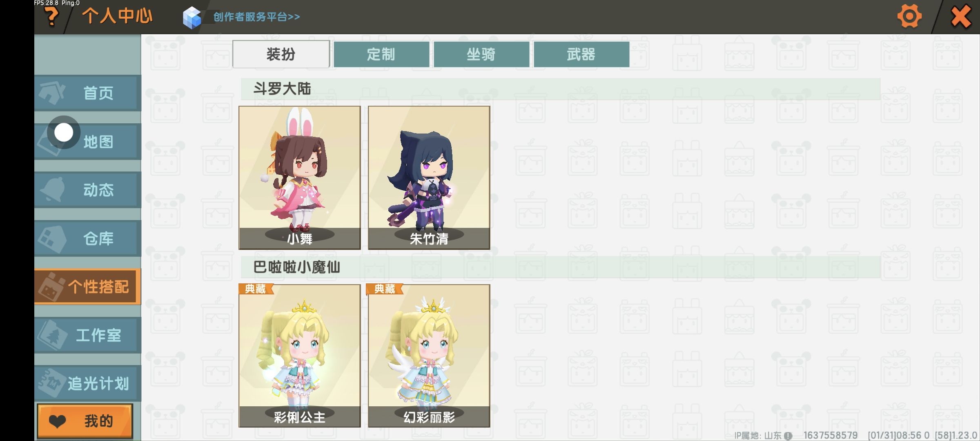
Task: Open the orange settings gear
Action: click(x=909, y=16)
